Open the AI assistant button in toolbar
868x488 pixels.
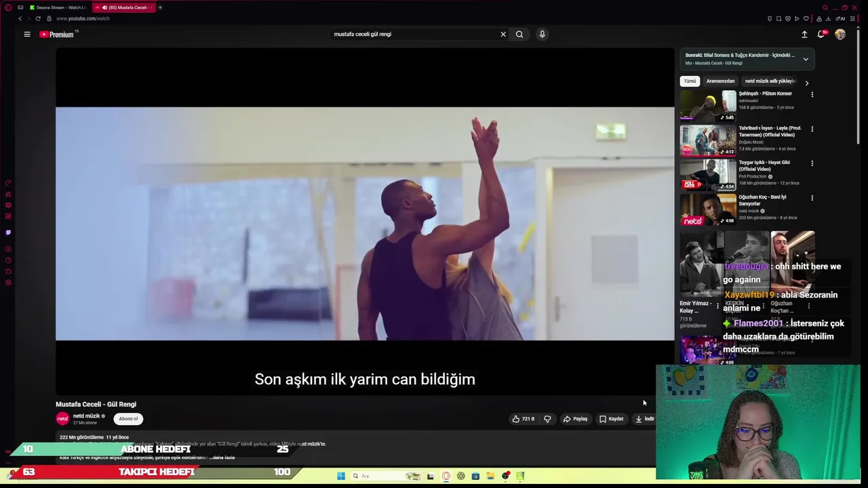[840, 18]
